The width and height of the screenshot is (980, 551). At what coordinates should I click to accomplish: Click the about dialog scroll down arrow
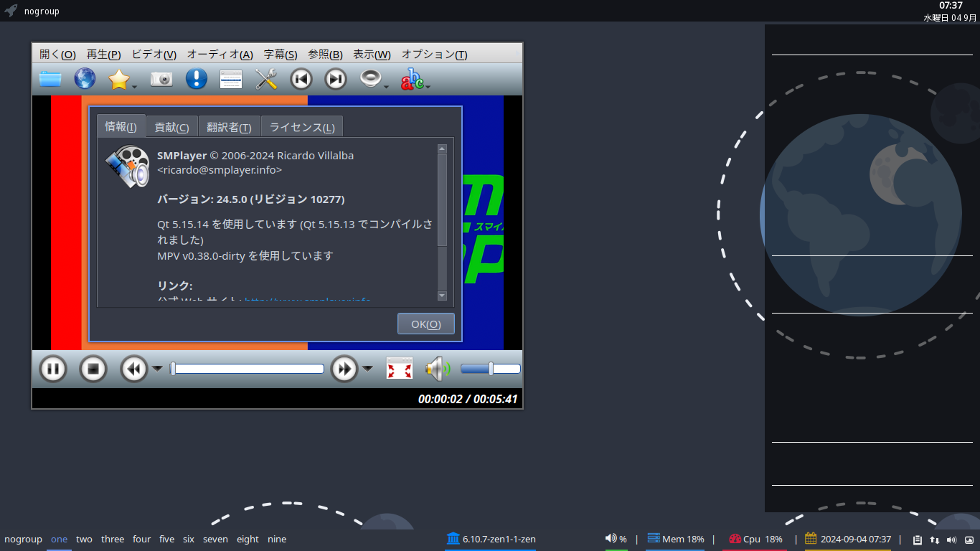pyautogui.click(x=442, y=296)
